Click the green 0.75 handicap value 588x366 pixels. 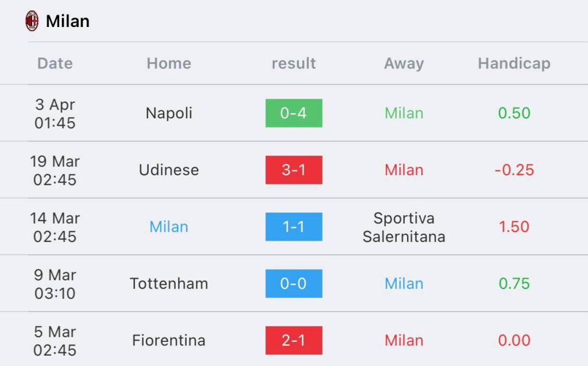click(x=514, y=283)
